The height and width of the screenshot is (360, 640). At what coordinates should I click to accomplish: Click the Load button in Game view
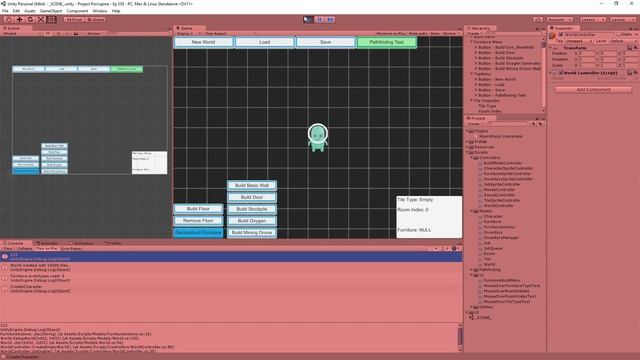[x=264, y=42]
